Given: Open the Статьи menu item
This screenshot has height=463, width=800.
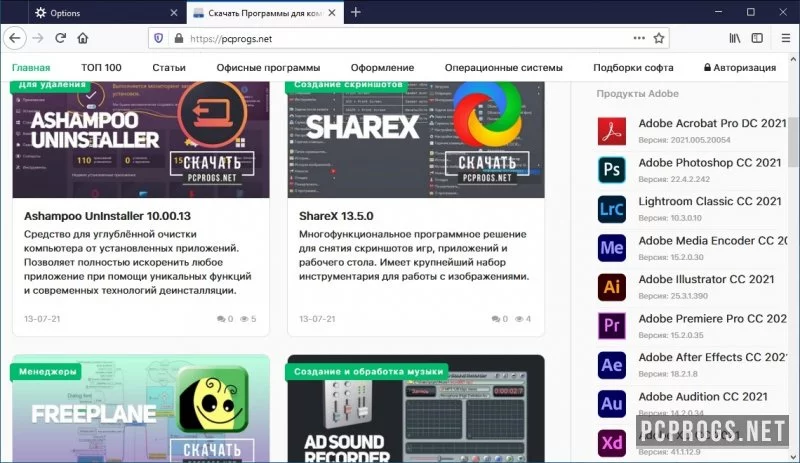Looking at the screenshot, I should (169, 68).
